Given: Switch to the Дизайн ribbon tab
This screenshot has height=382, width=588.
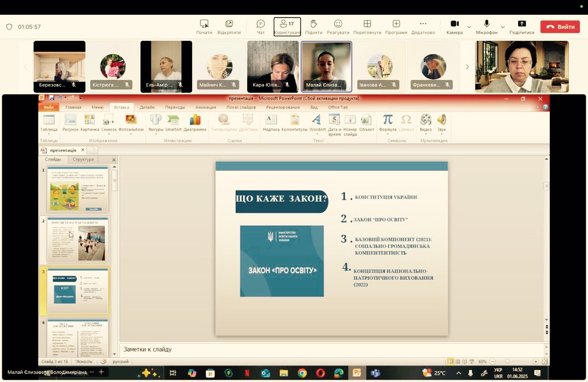Looking at the screenshot, I should coord(147,107).
